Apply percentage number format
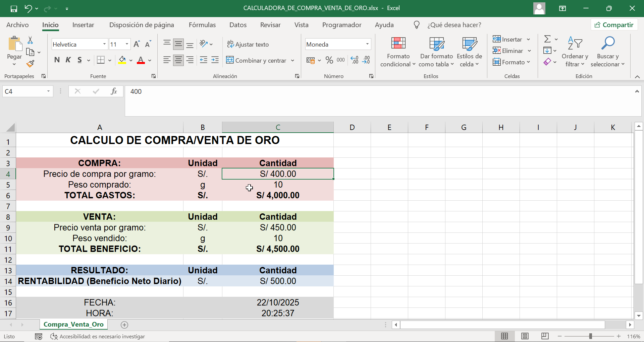 (x=329, y=60)
